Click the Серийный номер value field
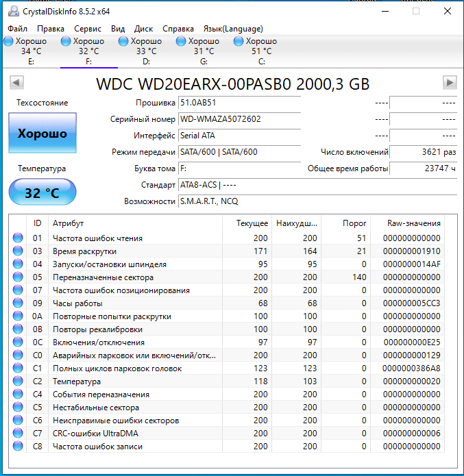The width and height of the screenshot is (464, 476). click(x=239, y=119)
